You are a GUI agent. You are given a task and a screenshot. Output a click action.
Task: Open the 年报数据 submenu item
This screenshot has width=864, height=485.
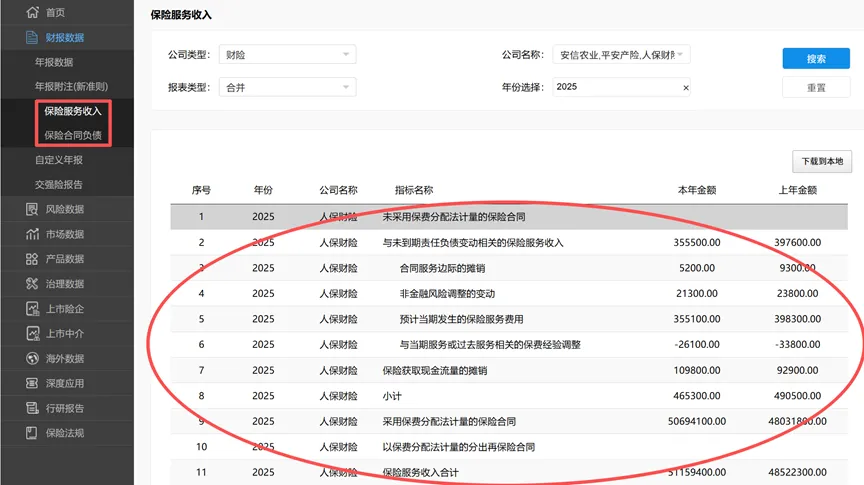coord(54,62)
